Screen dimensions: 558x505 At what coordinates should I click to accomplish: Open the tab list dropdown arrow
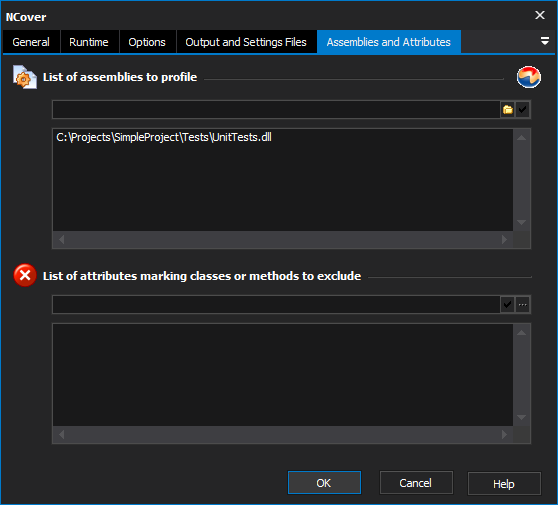(545, 41)
